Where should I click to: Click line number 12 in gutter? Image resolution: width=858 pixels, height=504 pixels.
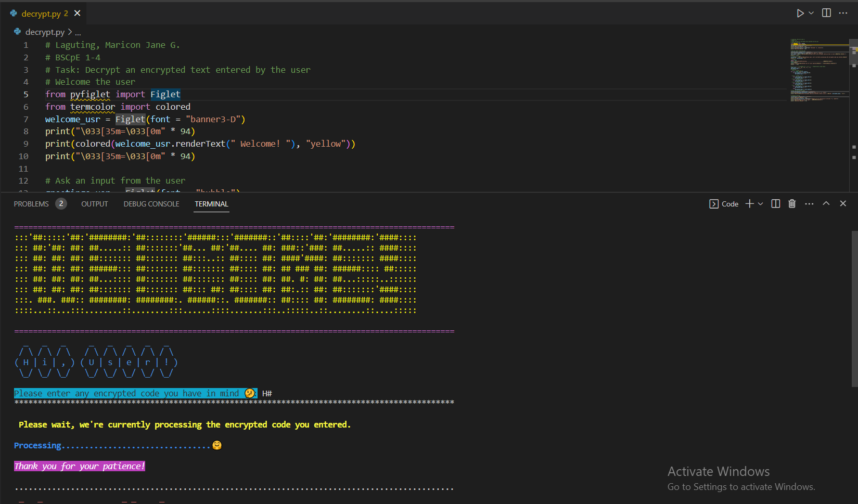pyautogui.click(x=23, y=180)
